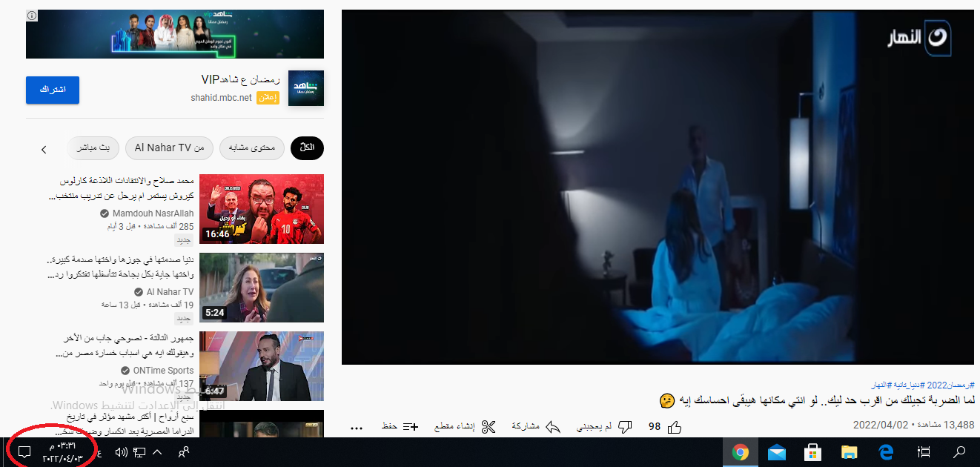Click the volume speaker tray icon
Image resolution: width=980 pixels, height=467 pixels.
click(x=122, y=452)
